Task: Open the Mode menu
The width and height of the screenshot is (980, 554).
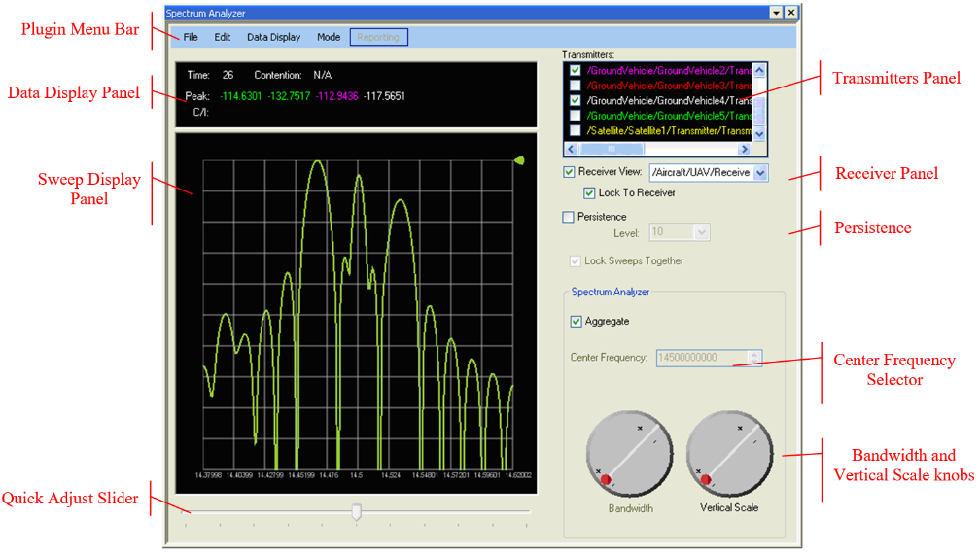Action: coord(329,37)
